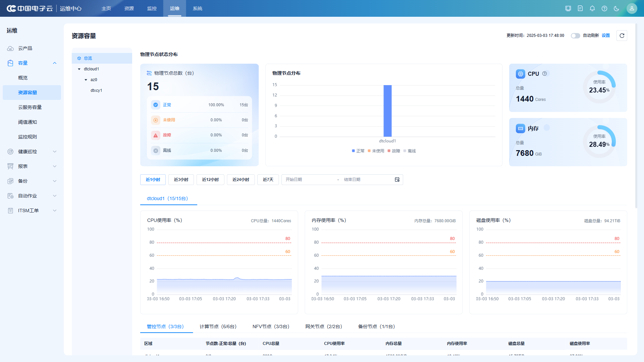Click the 结束日期 input field
The width and height of the screenshot is (644, 362).
point(367,180)
